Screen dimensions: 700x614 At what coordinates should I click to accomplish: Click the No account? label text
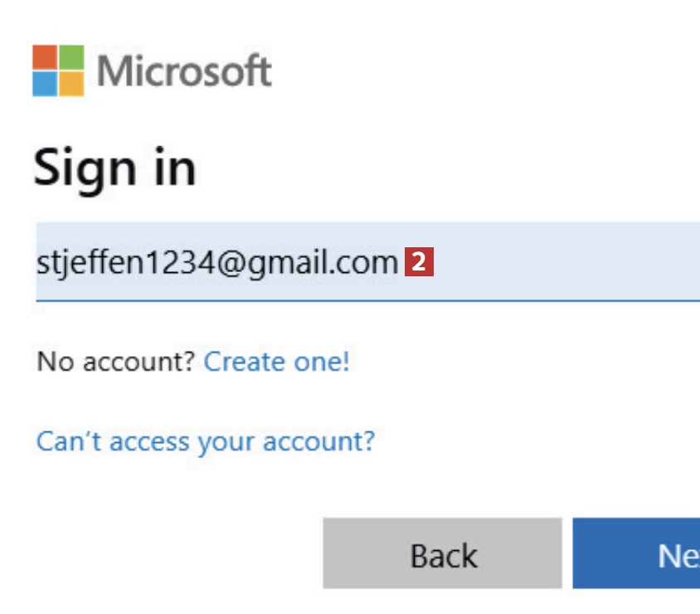tap(115, 362)
